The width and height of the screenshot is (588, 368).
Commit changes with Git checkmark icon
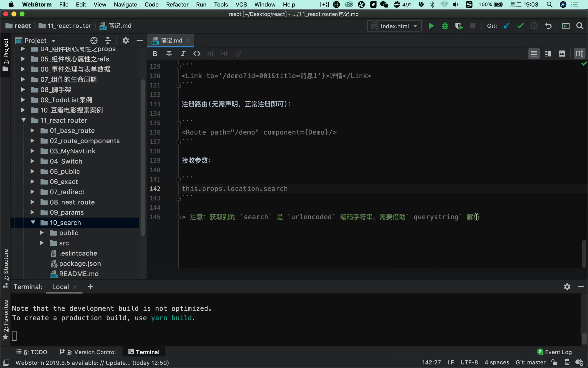click(x=520, y=26)
